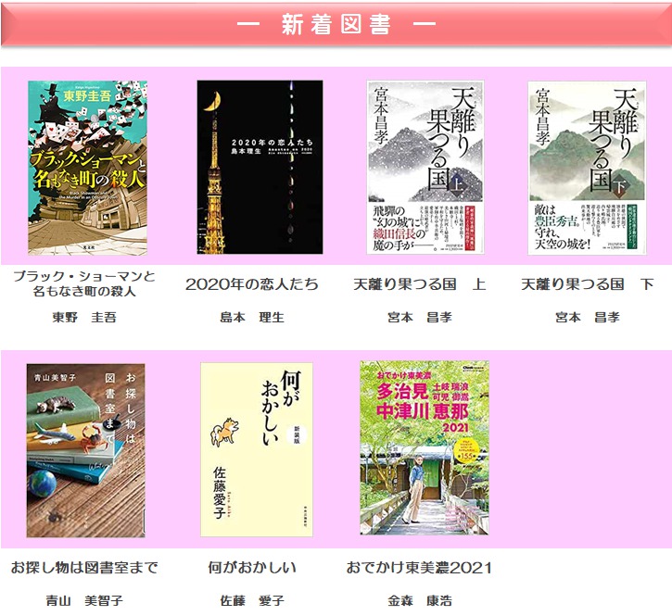Viewport: 672px width, 616px height.
Task: Open the ブラック・ショーマンと名もなき町の殺人 book cover
Action: pos(88,168)
